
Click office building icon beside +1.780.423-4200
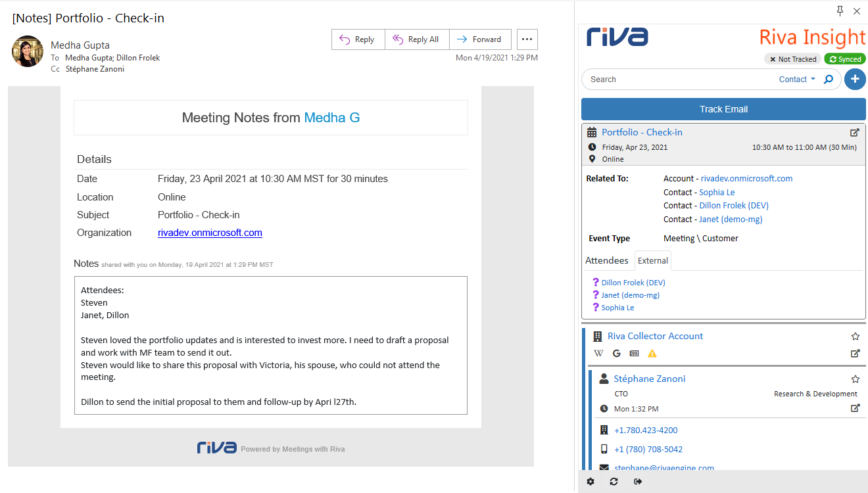604,431
